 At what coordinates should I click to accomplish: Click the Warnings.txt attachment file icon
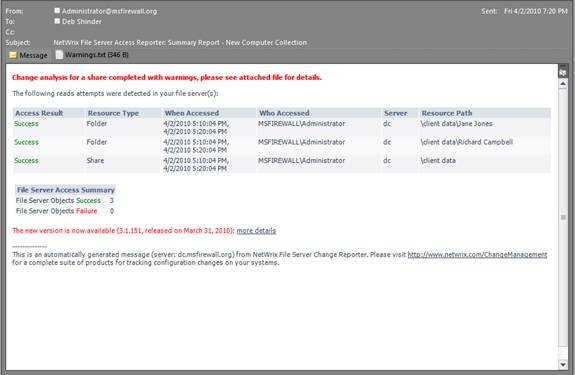59,55
